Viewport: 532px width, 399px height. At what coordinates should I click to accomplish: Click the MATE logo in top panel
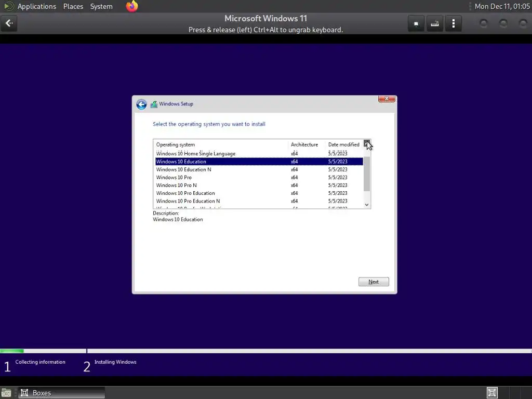[x=8, y=6]
